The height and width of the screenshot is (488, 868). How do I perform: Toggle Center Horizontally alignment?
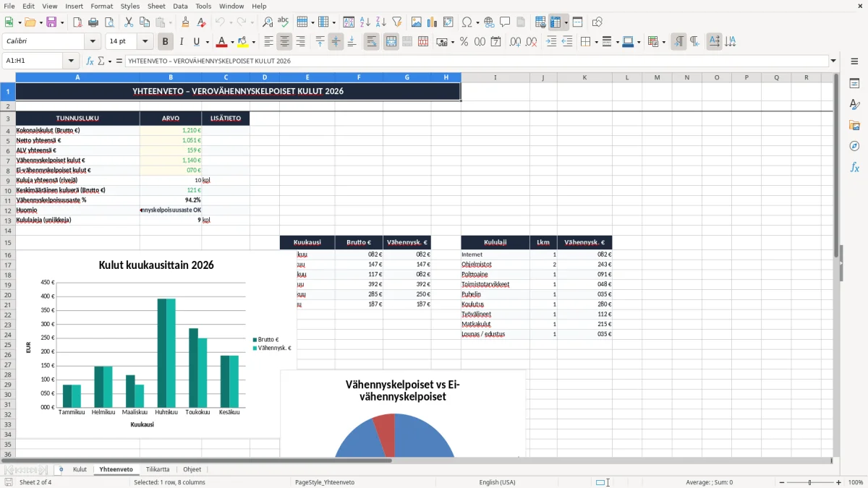[284, 42]
